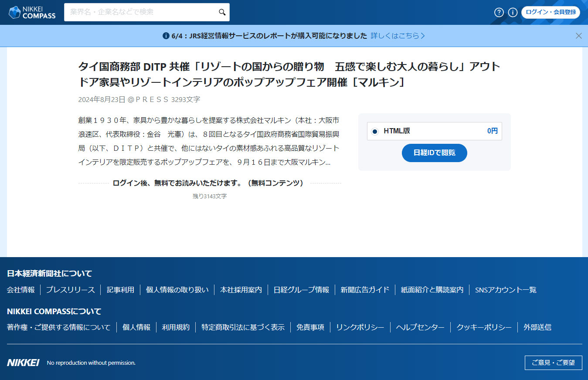Open the help question mark icon
The height and width of the screenshot is (380, 588).
(x=499, y=12)
